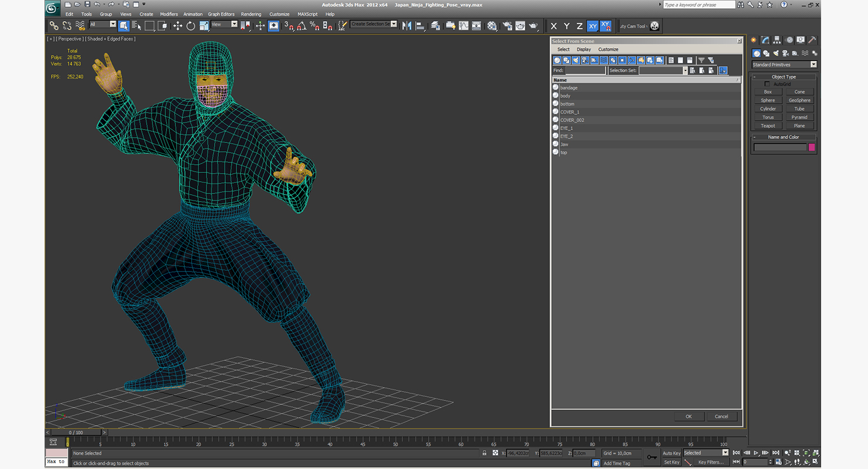The image size is (868, 469).
Task: Create a Teapot primitive button
Action: click(768, 126)
